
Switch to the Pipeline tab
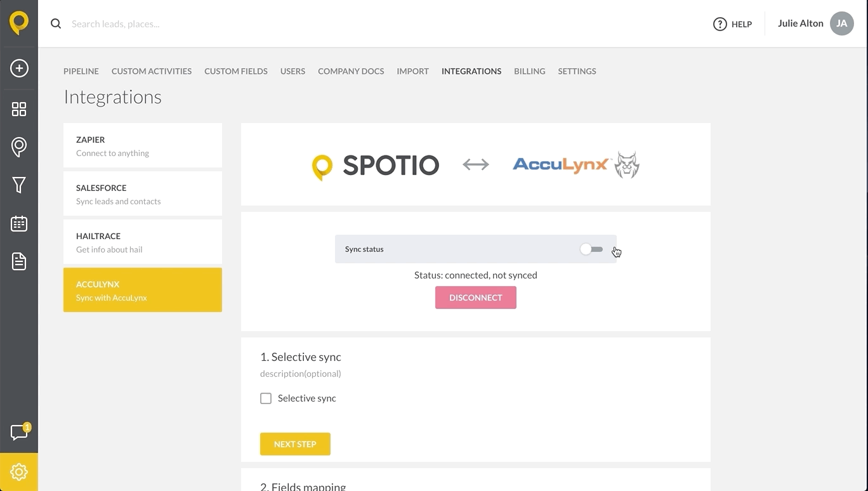pyautogui.click(x=81, y=71)
